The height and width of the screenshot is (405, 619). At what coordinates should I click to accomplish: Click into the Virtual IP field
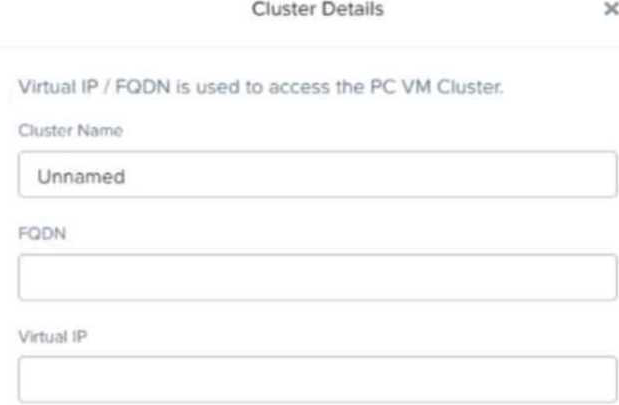[316, 379]
